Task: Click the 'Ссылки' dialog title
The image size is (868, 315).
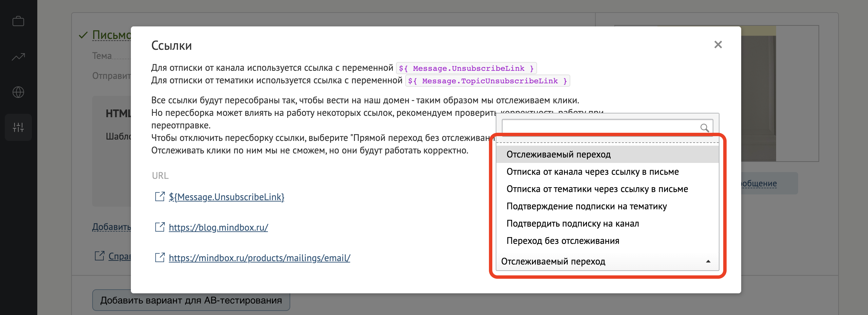Action: pyautogui.click(x=172, y=46)
